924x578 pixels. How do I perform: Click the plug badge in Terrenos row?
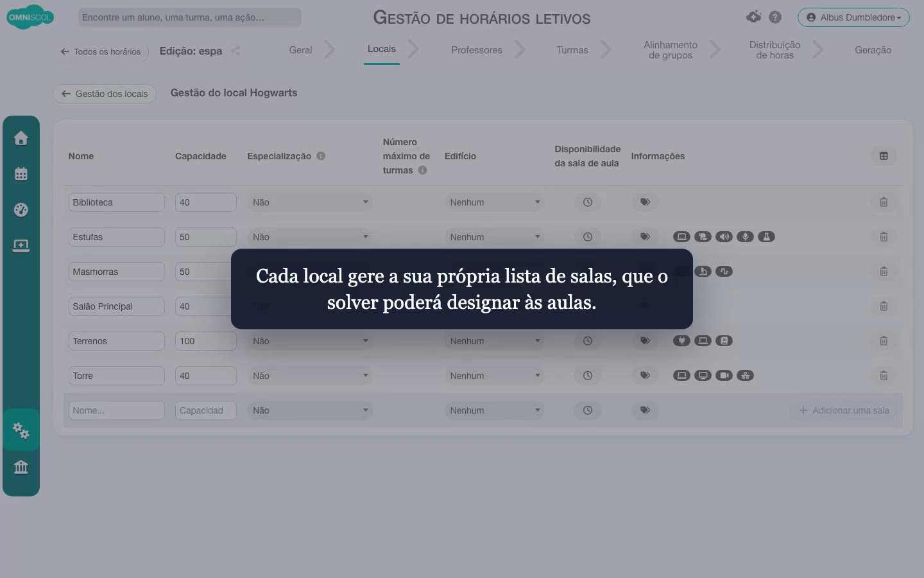(681, 341)
